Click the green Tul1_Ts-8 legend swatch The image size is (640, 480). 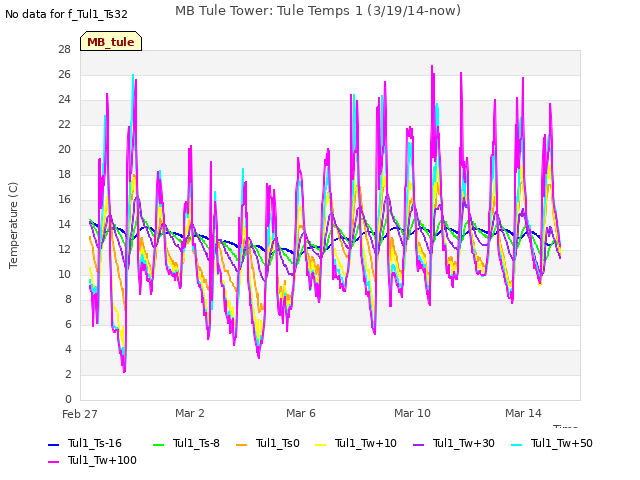[158, 444]
